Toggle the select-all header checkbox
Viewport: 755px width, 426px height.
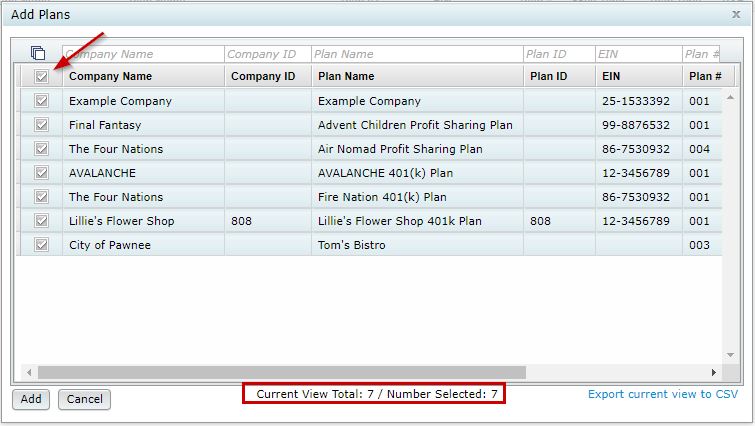(x=41, y=76)
